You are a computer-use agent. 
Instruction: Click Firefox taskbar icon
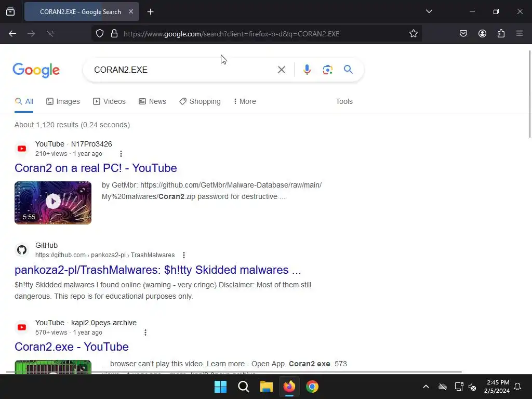(289, 387)
